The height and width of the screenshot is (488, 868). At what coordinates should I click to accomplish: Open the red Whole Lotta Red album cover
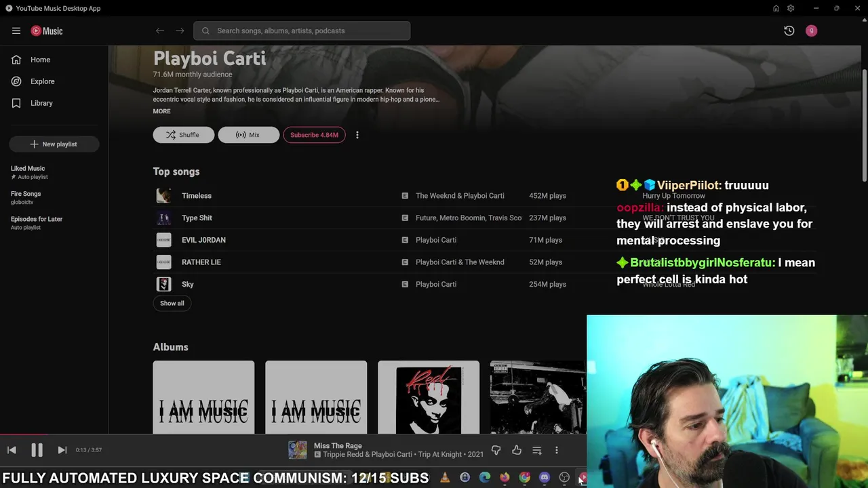point(429,397)
